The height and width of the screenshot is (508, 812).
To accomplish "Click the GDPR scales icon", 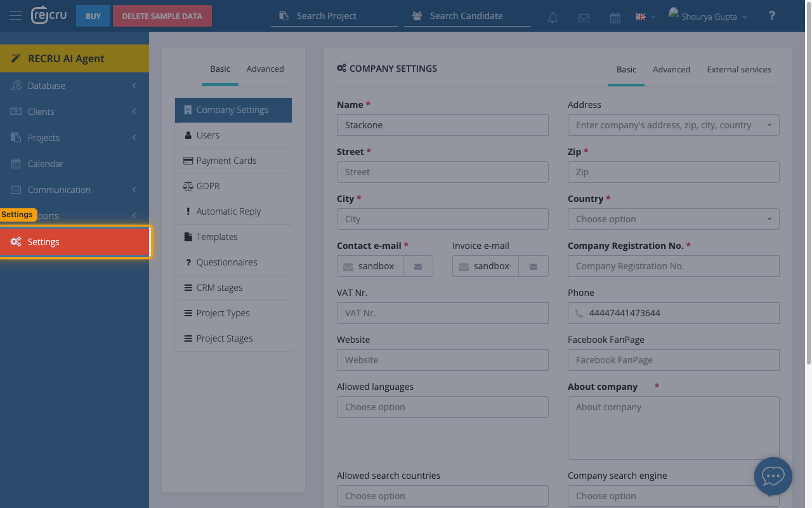I will [188, 186].
